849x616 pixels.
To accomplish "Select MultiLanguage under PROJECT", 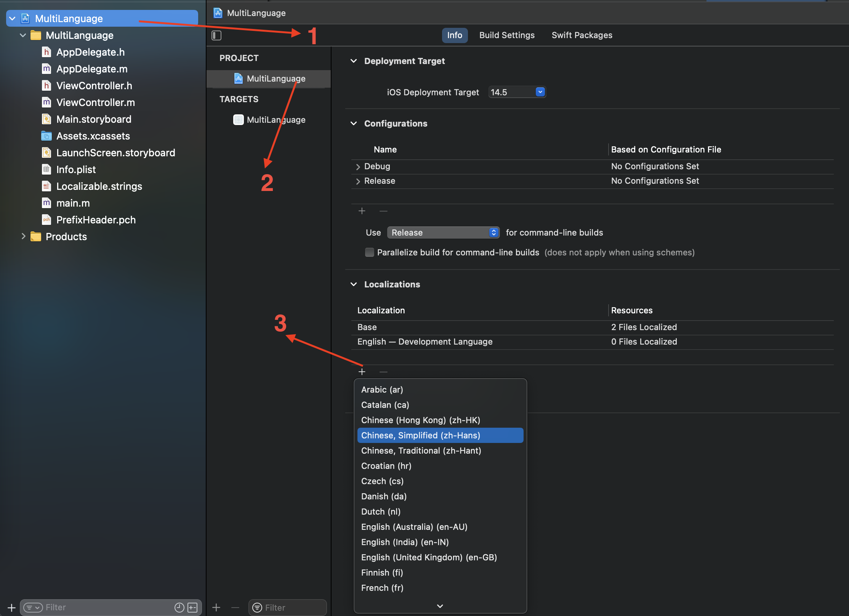I will pyautogui.click(x=269, y=79).
